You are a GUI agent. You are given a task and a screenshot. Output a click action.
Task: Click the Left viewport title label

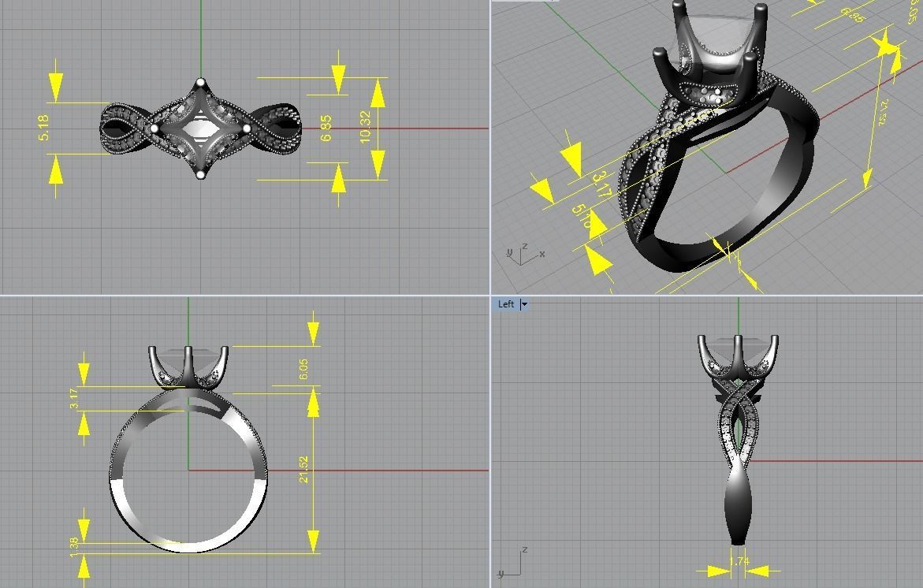[506, 304]
